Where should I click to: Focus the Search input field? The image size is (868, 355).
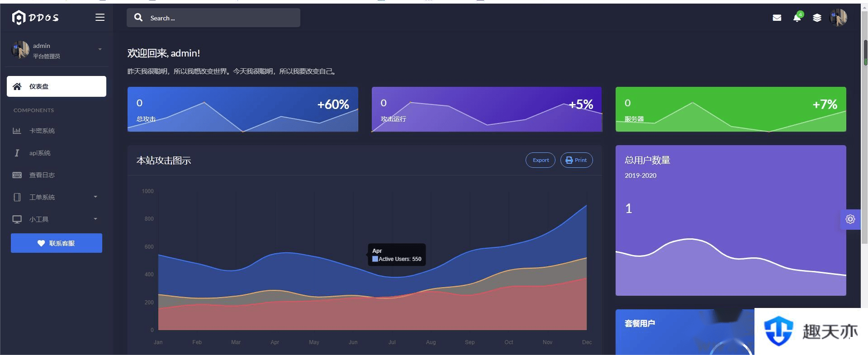(x=213, y=18)
